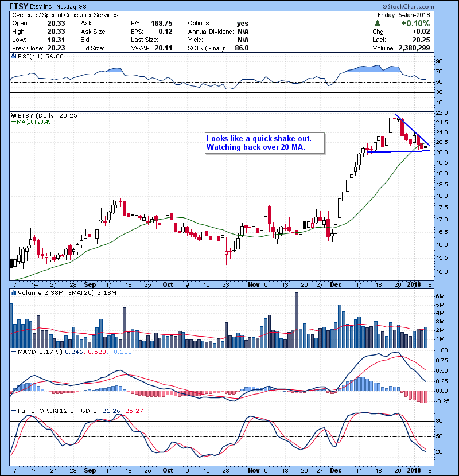This screenshot has width=459, height=476.
Task: Click the 15.0 price axis label
Action: click(442, 272)
